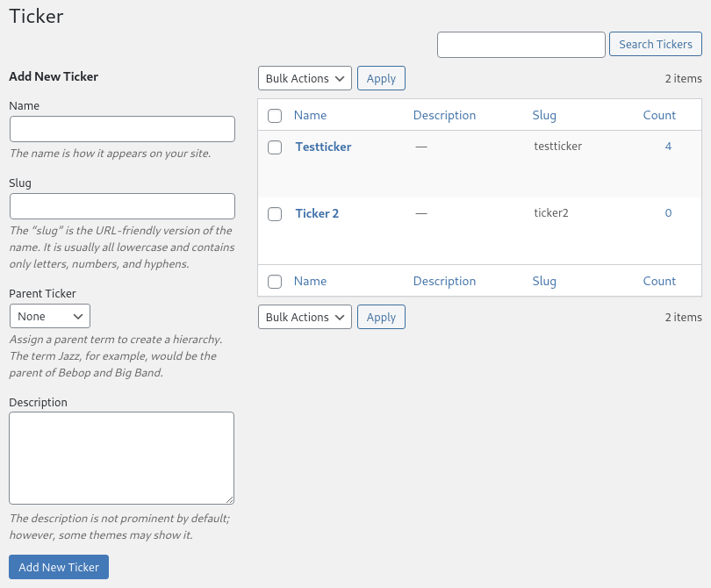Select the Ticker 2 row checkbox

click(275, 214)
